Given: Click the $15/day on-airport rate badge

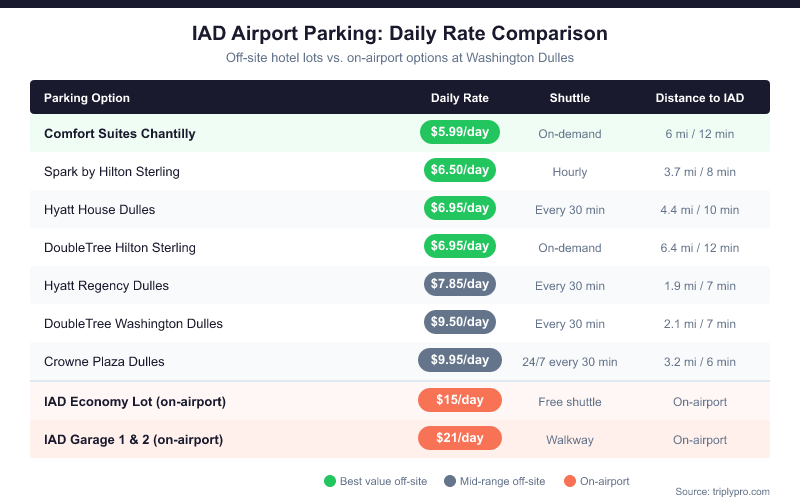Looking at the screenshot, I should tap(460, 401).
